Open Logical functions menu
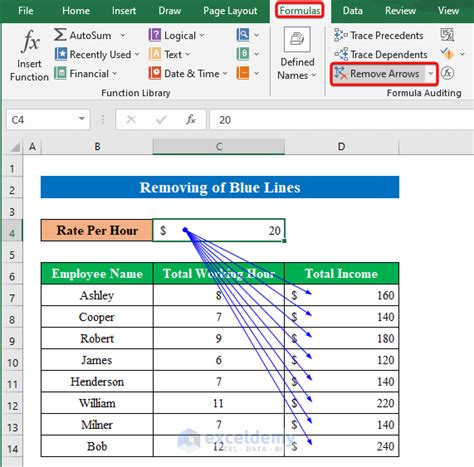This screenshot has height=467, width=474. click(x=176, y=35)
